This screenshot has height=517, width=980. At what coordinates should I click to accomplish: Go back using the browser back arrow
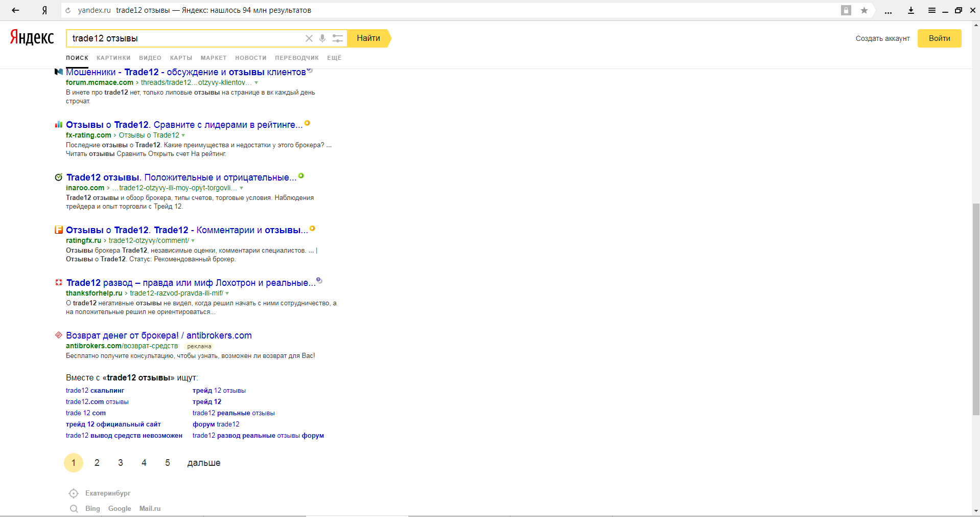pos(15,10)
